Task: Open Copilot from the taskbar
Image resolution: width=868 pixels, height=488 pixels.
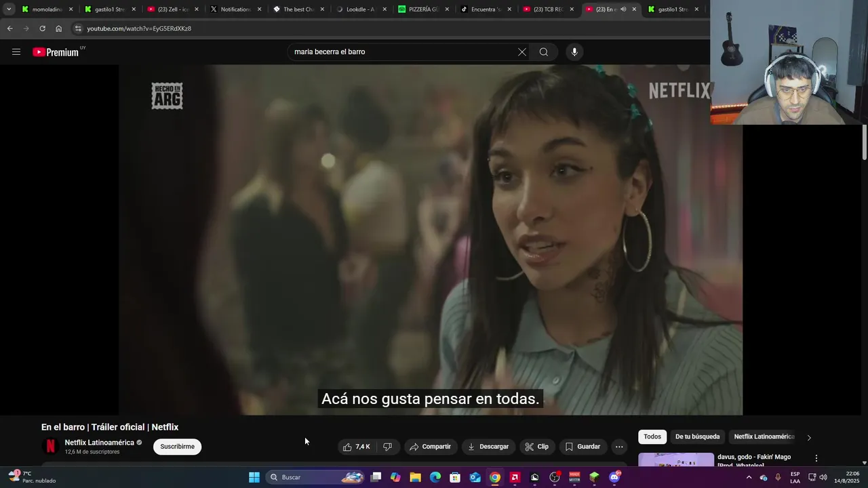Action: (x=395, y=477)
